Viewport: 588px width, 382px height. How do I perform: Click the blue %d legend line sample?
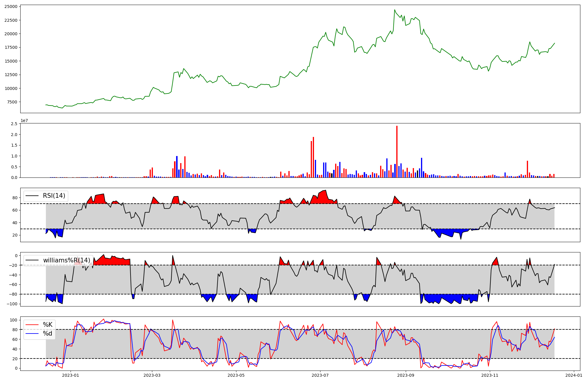(x=32, y=334)
